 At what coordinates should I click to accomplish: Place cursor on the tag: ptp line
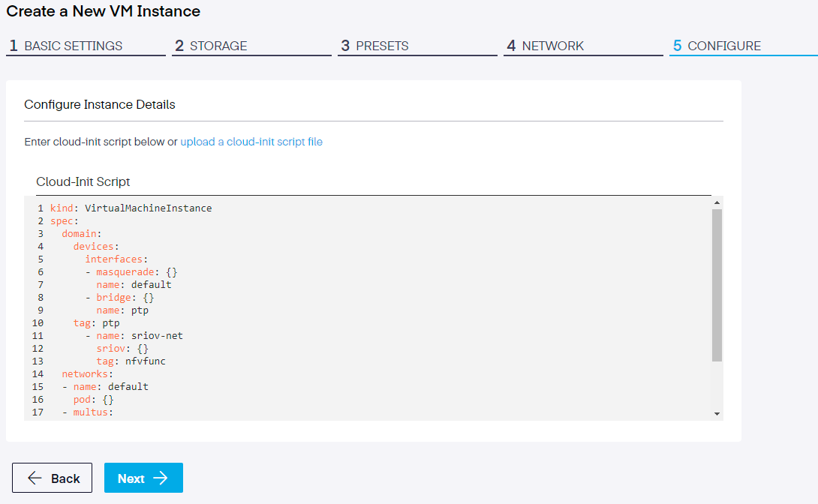(96, 322)
